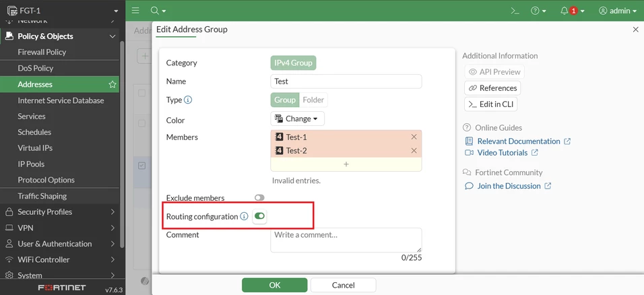Click the System gear icon
Image resolution: width=644 pixels, height=295 pixels.
click(x=9, y=275)
